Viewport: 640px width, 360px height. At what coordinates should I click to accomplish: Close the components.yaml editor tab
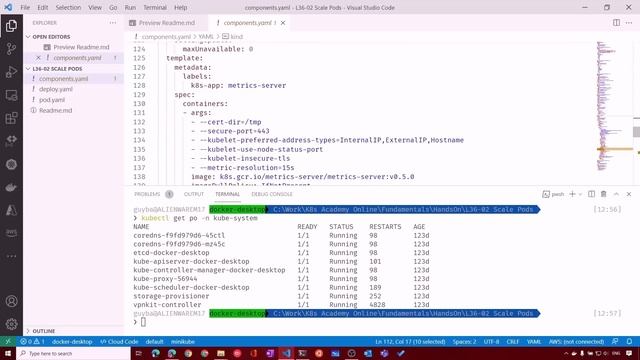(283, 23)
